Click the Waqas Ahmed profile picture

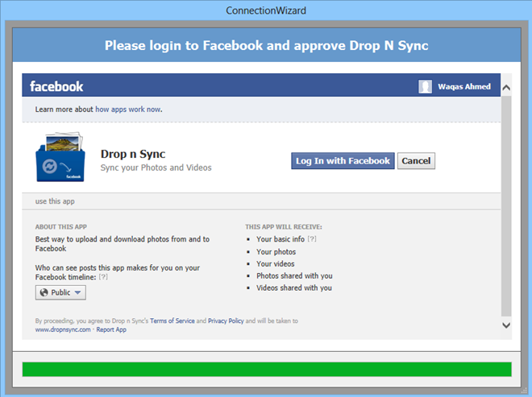[x=425, y=86]
